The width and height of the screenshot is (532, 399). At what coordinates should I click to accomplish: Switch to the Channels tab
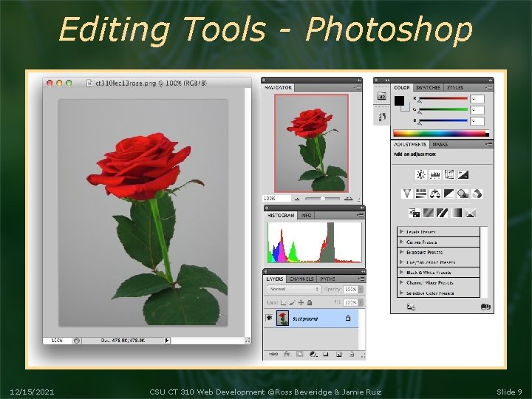point(301,279)
